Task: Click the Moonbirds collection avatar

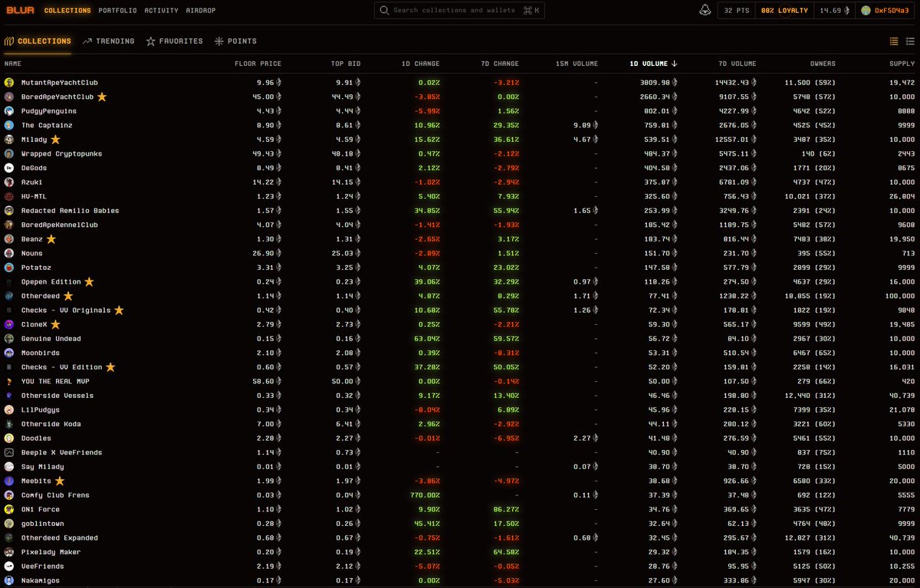Action: coord(9,353)
